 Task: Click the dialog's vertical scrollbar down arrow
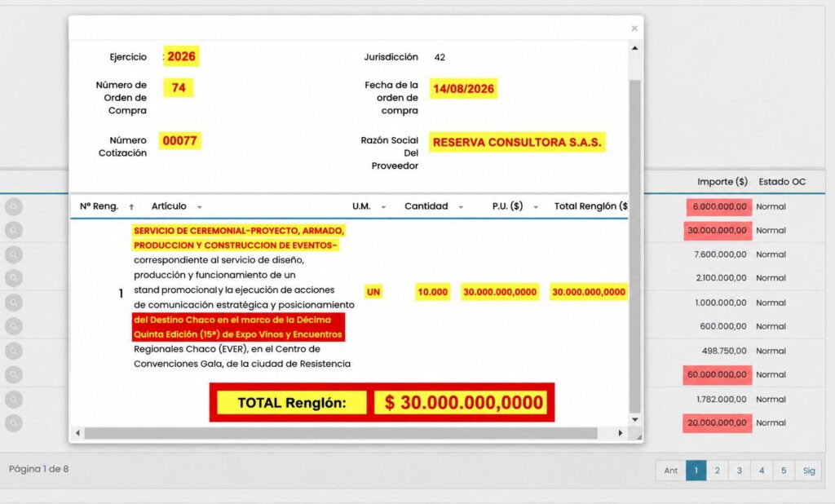(x=634, y=420)
